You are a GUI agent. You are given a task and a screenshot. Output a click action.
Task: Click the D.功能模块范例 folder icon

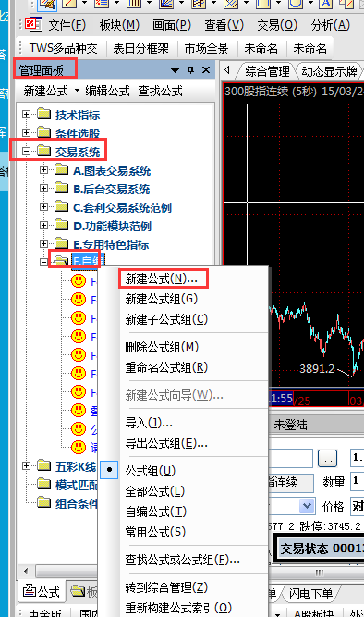pos(62,225)
